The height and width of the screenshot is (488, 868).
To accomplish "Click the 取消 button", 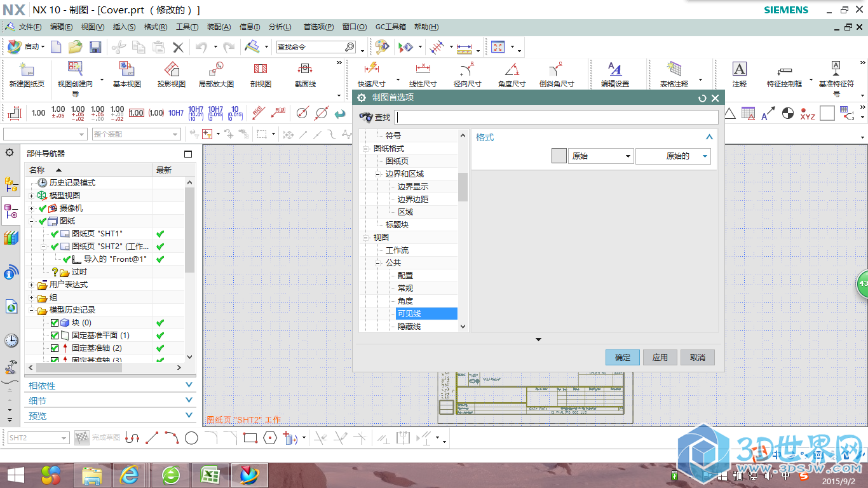I will [698, 357].
